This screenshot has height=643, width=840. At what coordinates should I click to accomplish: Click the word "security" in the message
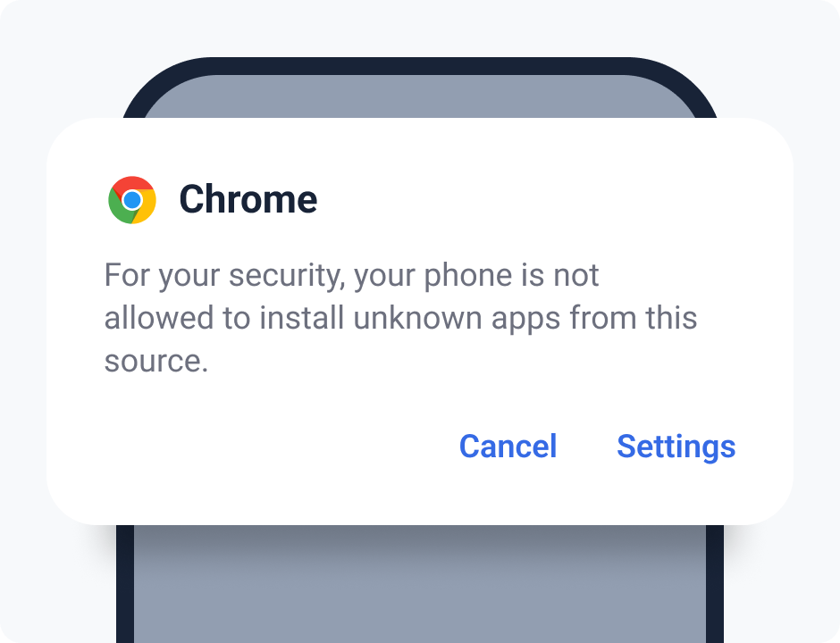point(286,275)
